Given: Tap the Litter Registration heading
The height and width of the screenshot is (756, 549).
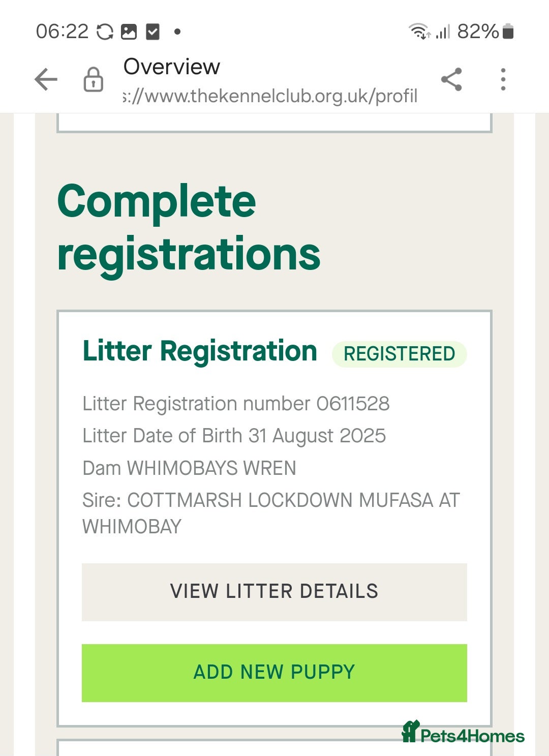Looking at the screenshot, I should tap(200, 351).
